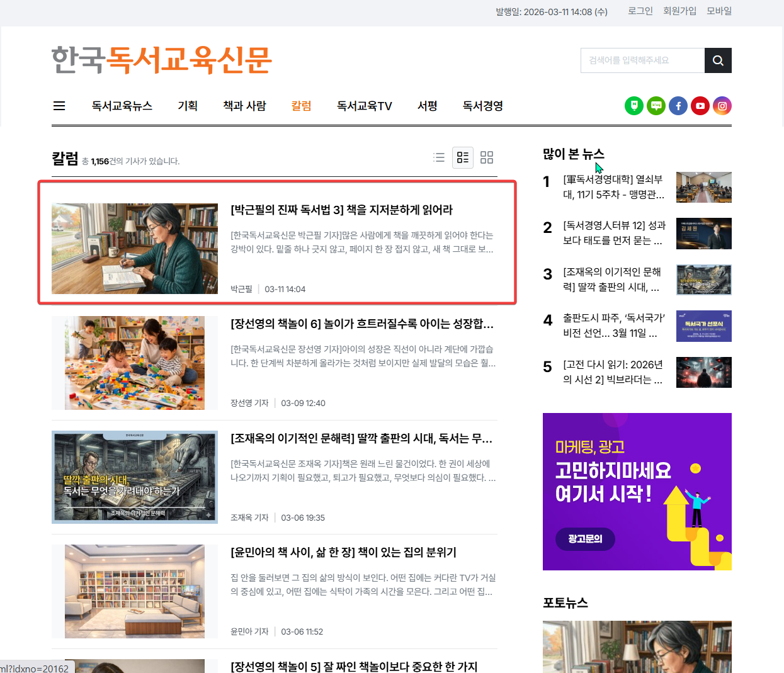The image size is (784, 673).
Task: Select the summary list view icon
Action: pos(463,157)
